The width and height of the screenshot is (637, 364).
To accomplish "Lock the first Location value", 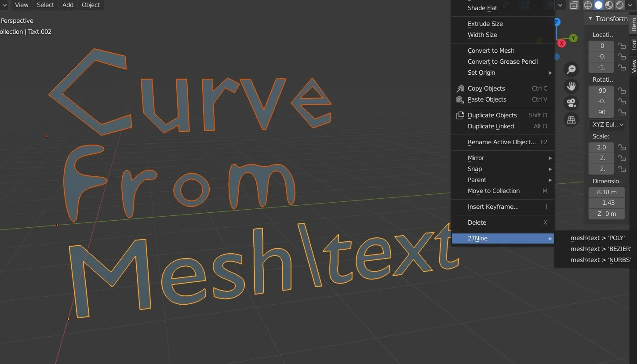I will point(622,46).
